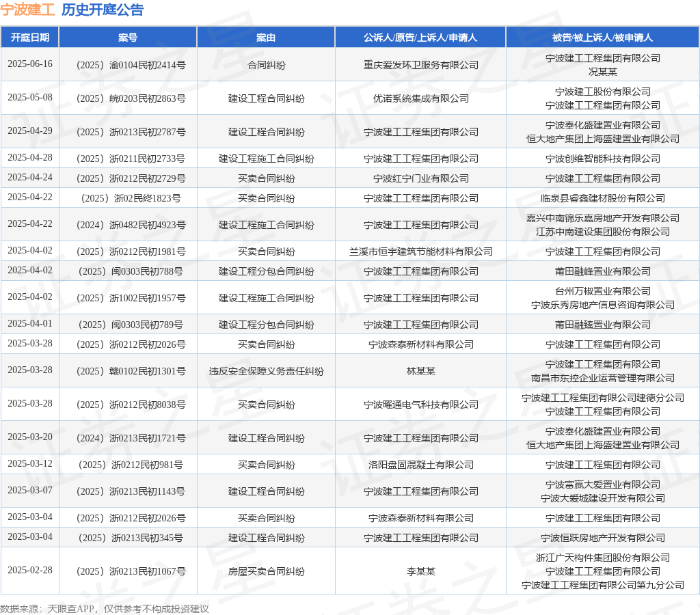The width and height of the screenshot is (700, 615).
Task: Click plaintiff 宁波曜通电气科技有限公司
Action: 420,405
